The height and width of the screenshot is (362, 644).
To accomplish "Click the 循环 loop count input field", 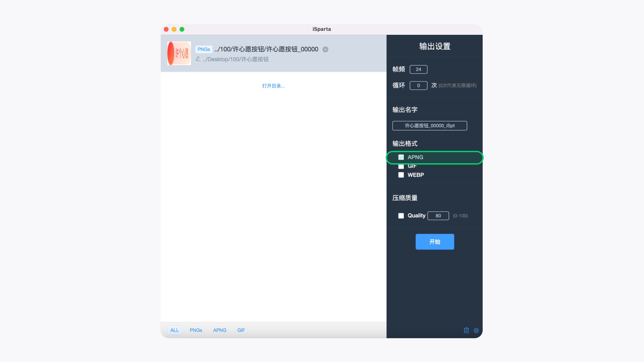I will click(x=418, y=85).
